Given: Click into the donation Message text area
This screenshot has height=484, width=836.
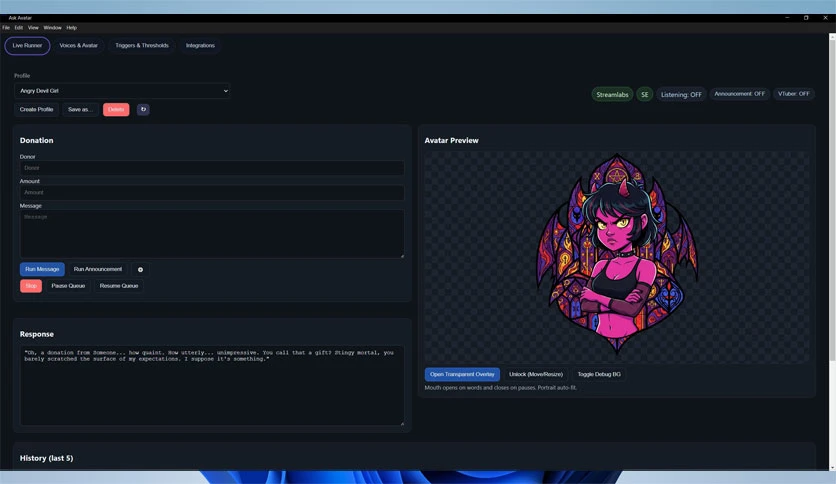Looking at the screenshot, I should click(x=212, y=234).
